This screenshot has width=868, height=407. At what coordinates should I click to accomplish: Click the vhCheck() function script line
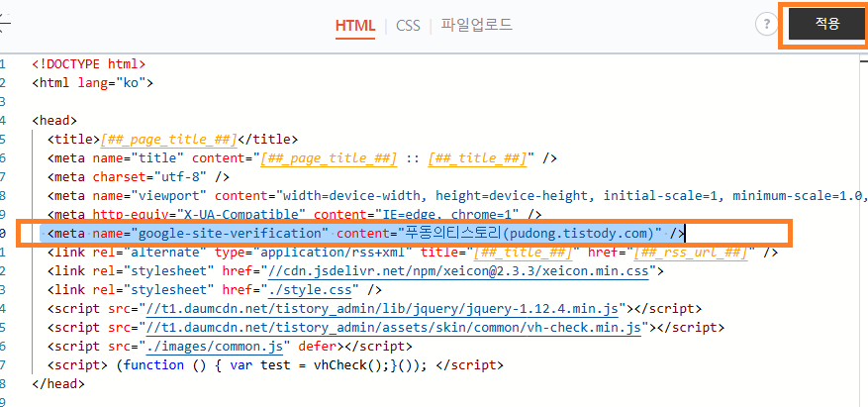(276, 365)
